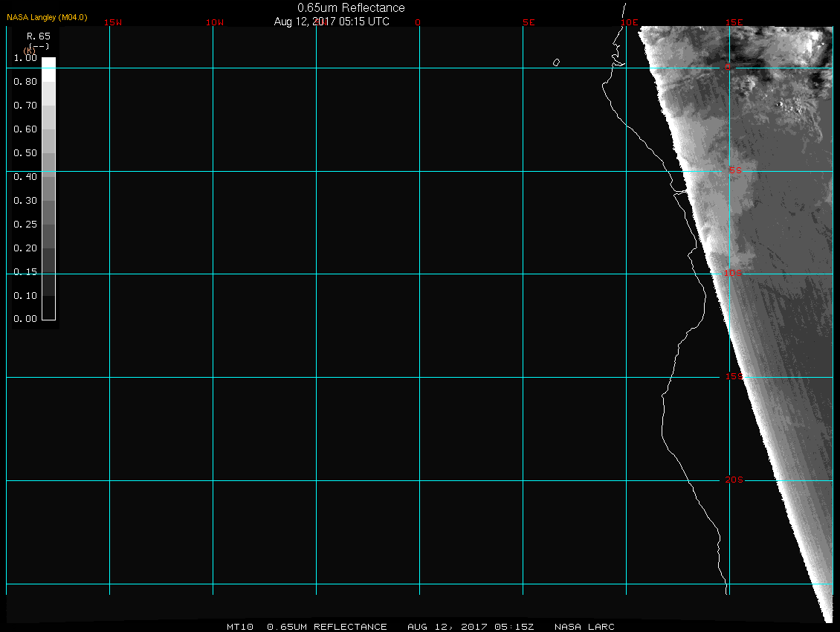Click the 0.00 tick label on the colorbar
Image resolution: width=840 pixels, height=632 pixels.
(25, 319)
